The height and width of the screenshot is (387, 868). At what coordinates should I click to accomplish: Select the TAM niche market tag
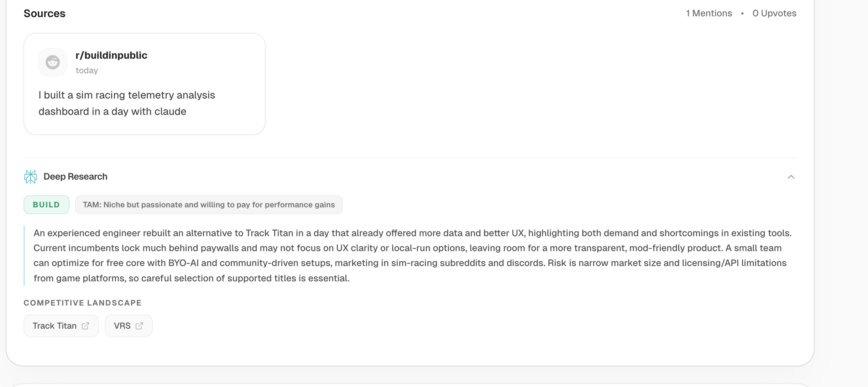pos(209,205)
